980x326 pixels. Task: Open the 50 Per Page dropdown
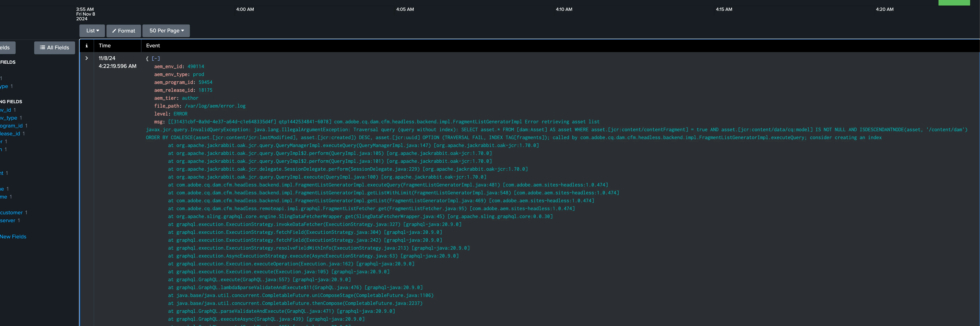(166, 31)
